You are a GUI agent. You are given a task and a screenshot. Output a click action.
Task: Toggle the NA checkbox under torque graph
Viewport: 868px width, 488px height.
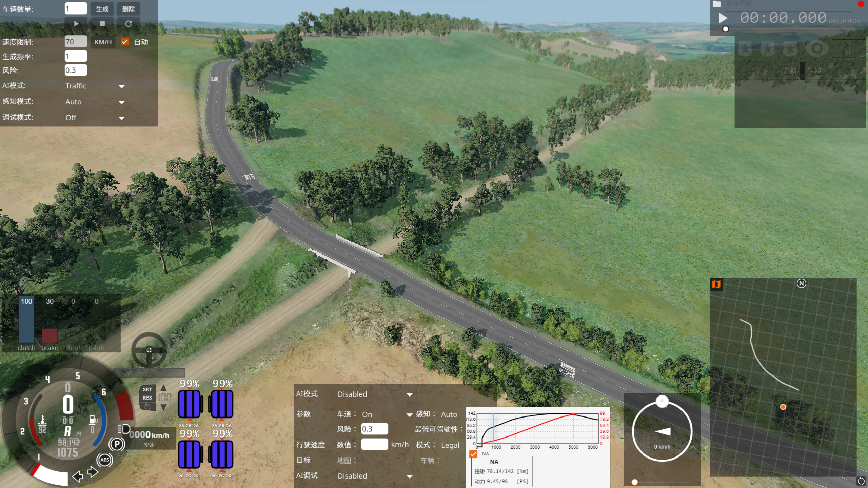[x=473, y=454]
